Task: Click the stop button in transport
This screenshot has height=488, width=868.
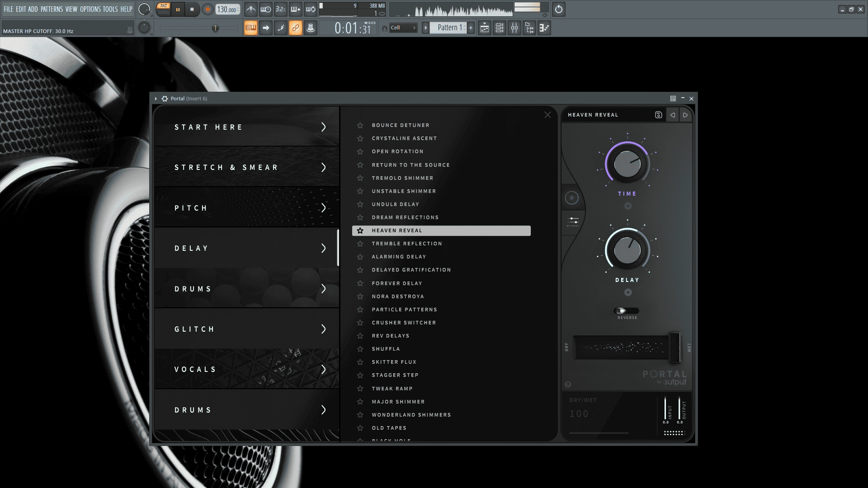Action: coord(192,9)
